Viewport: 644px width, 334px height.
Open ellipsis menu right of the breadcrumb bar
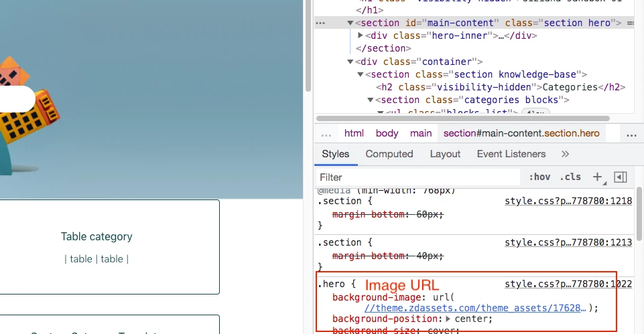click(631, 135)
